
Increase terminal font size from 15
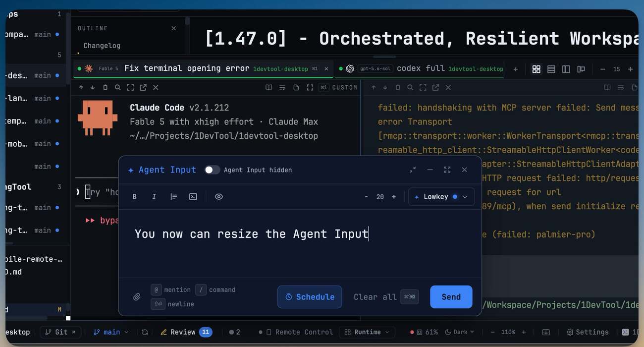tap(630, 69)
